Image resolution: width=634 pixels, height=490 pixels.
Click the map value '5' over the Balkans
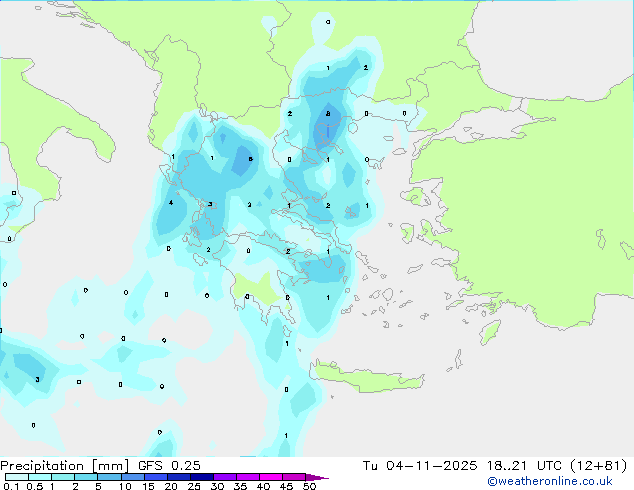tap(250, 159)
